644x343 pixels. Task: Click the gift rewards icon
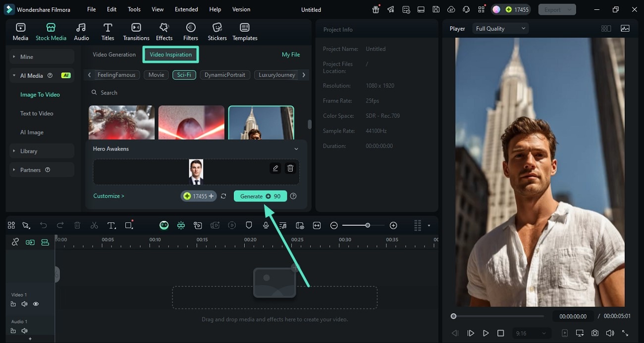point(376,9)
